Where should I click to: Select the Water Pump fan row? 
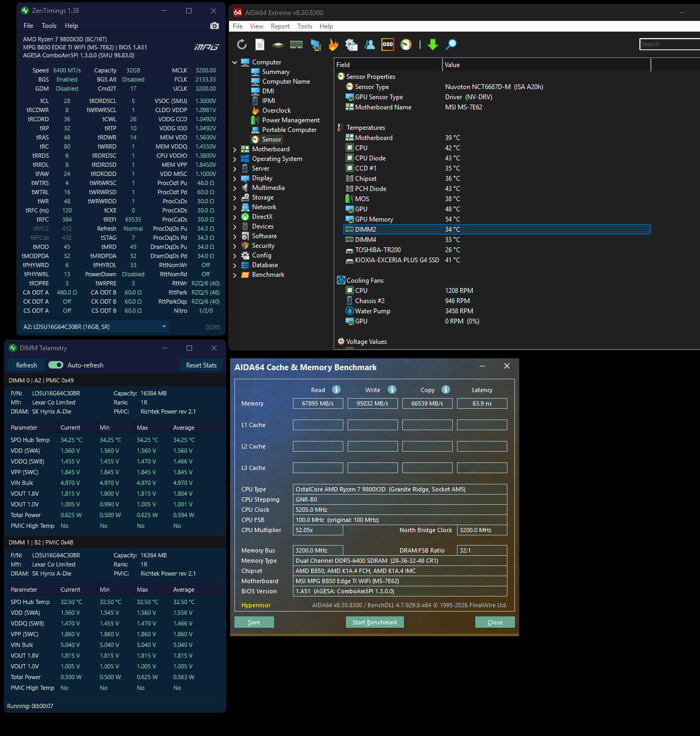(x=497, y=311)
